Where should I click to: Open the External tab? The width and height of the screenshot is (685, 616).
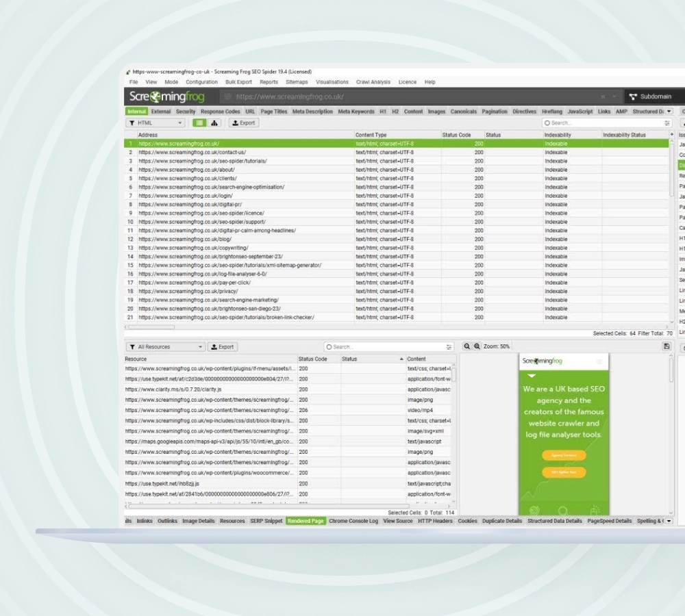(161, 112)
